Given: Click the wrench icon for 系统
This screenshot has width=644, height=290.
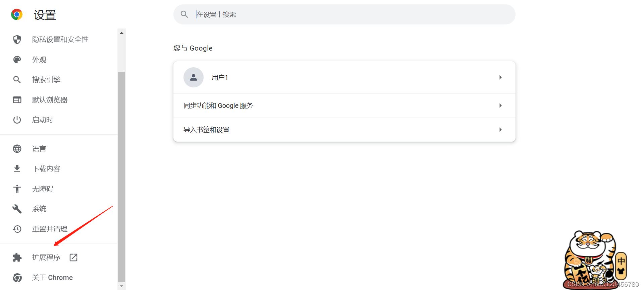Looking at the screenshot, I should click(x=17, y=209).
